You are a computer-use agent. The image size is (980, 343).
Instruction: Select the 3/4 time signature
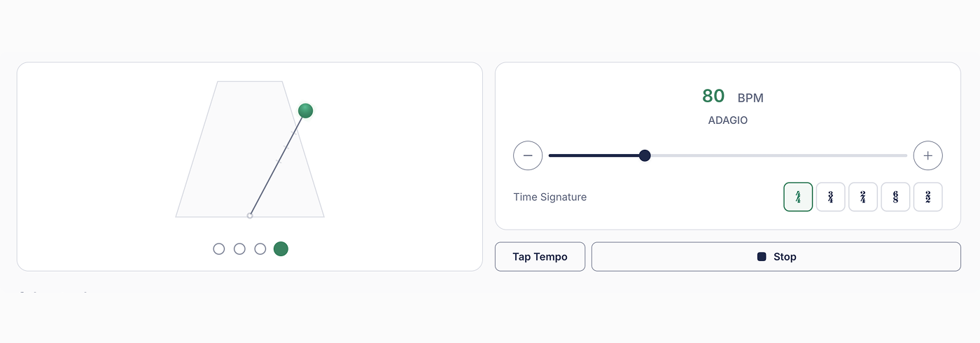pyautogui.click(x=830, y=197)
